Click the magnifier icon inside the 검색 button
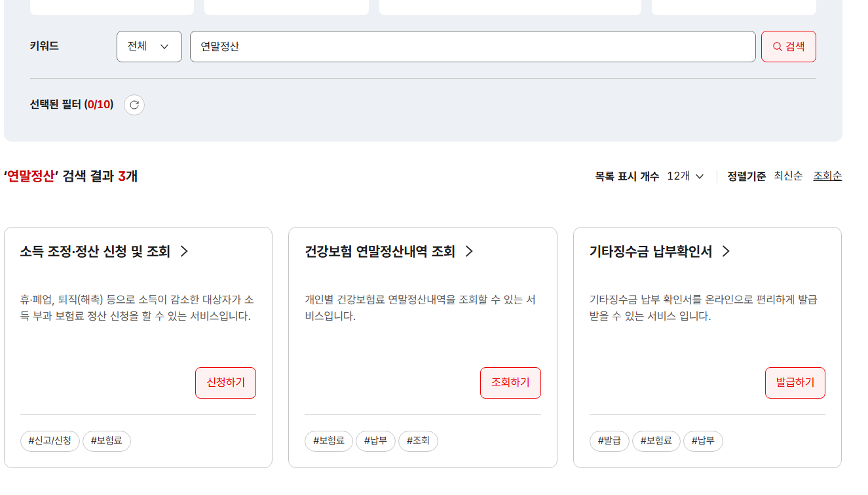The image size is (868, 495). [777, 46]
